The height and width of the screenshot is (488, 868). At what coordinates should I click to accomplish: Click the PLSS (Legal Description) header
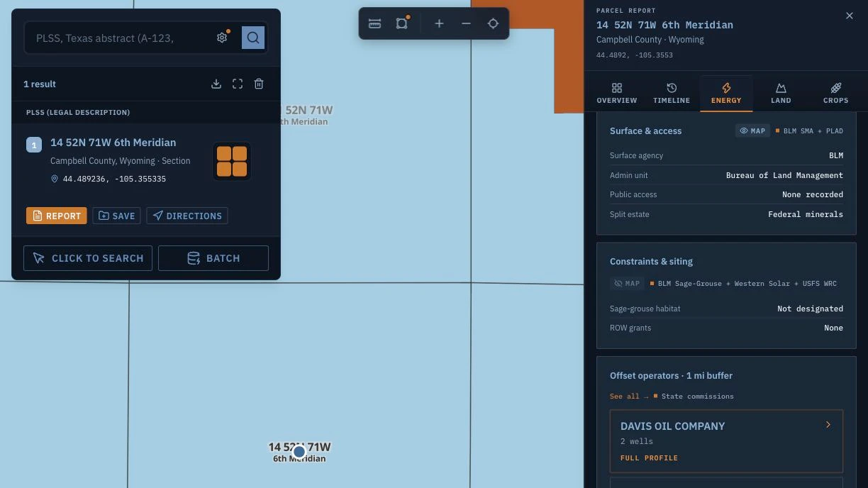tap(78, 112)
